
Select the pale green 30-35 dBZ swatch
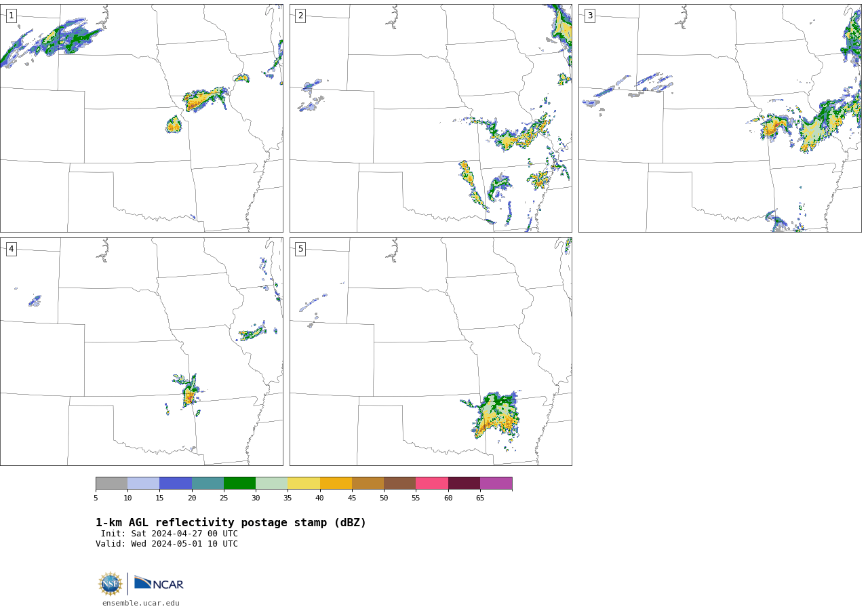point(271,483)
